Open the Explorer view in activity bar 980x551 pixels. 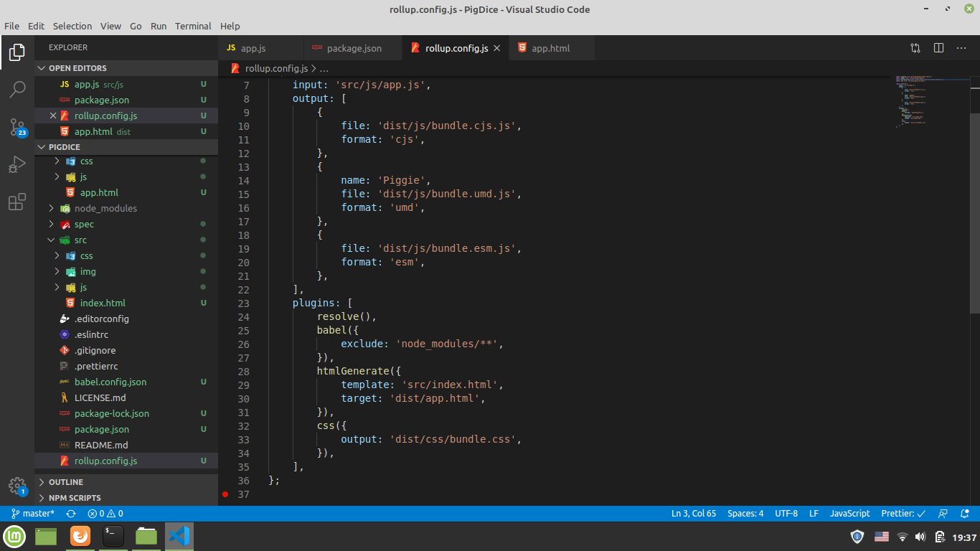point(17,52)
